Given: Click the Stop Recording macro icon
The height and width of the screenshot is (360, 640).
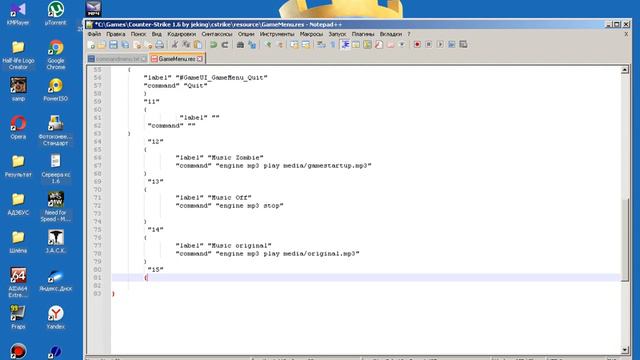Looking at the screenshot, I should coord(428,45).
